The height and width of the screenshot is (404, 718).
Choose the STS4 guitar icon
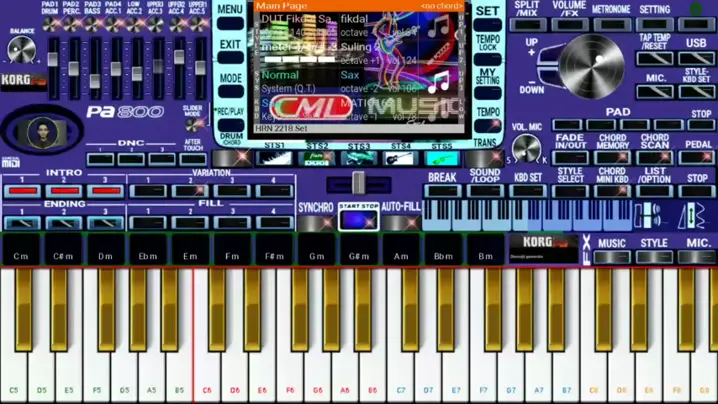(x=401, y=158)
